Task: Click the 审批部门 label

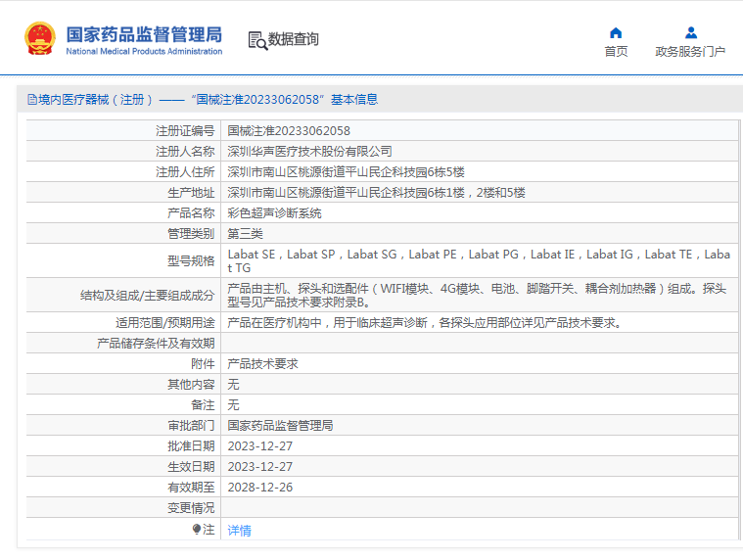Action: tap(191, 426)
